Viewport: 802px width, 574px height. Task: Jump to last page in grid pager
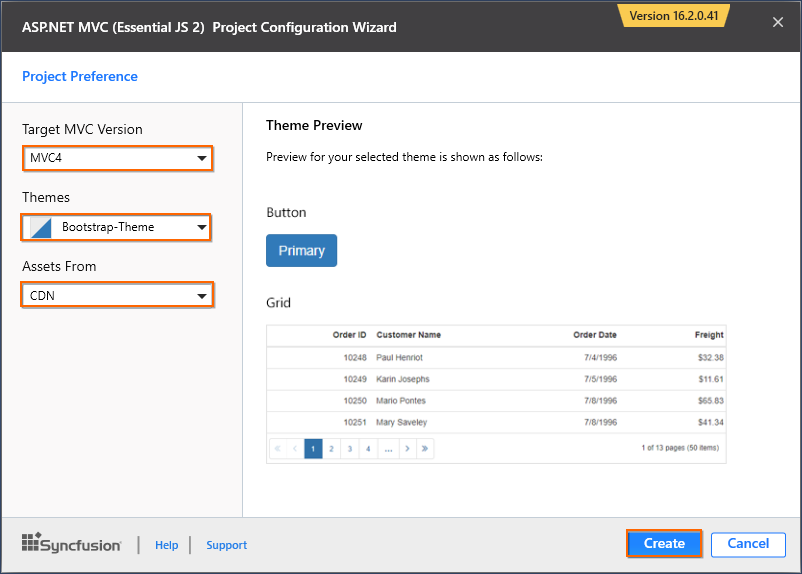425,449
